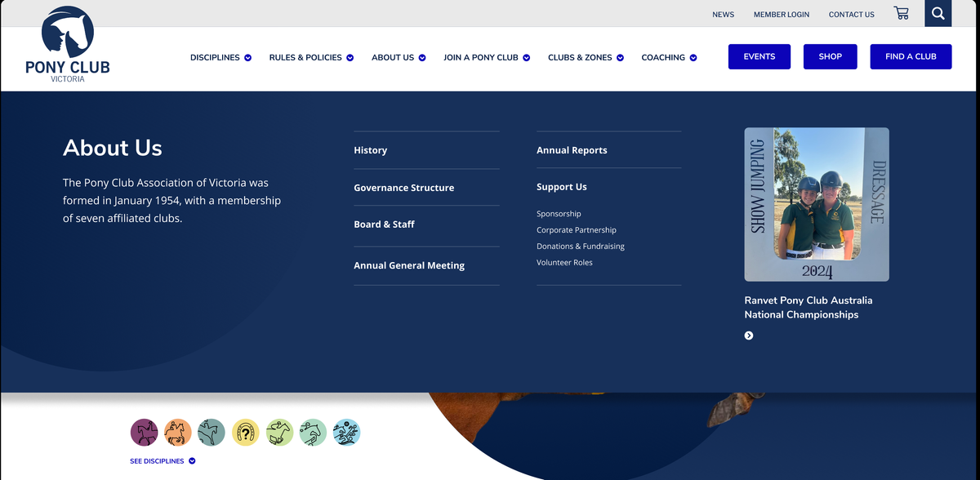Select the light blue discipline icon
The width and height of the screenshot is (980, 480).
347,432
